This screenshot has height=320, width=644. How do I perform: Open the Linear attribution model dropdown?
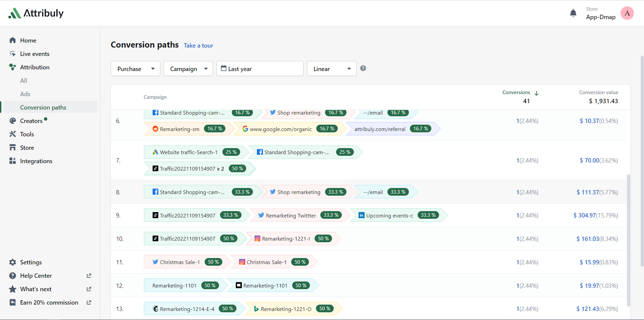click(331, 69)
